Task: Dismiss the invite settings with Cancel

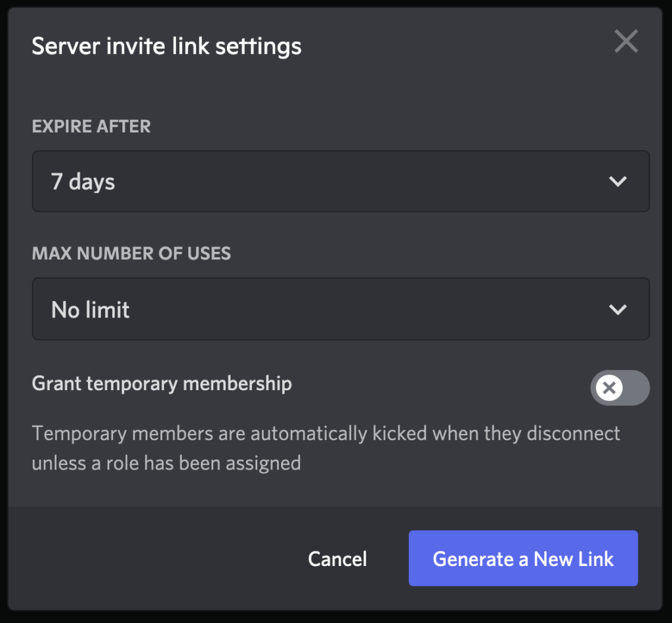Action: coord(337,558)
